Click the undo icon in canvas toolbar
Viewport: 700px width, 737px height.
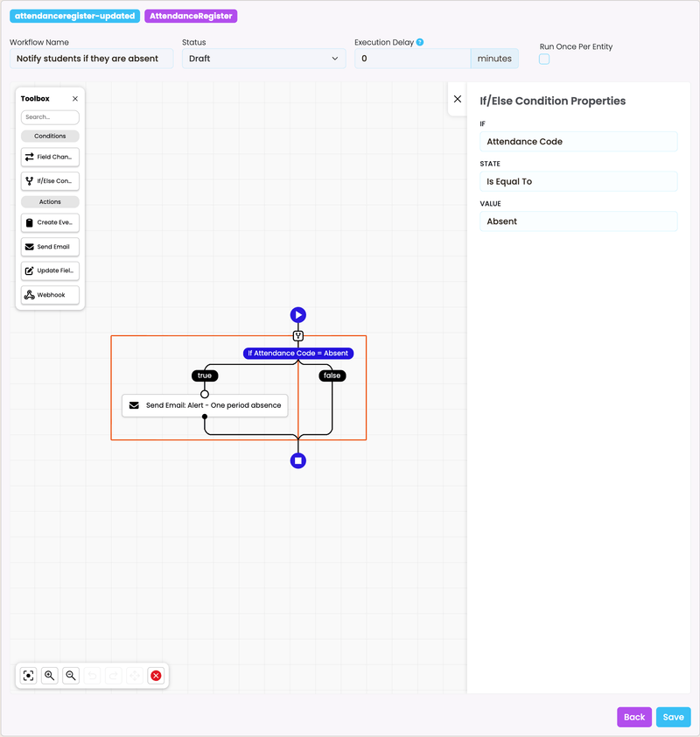tap(93, 676)
